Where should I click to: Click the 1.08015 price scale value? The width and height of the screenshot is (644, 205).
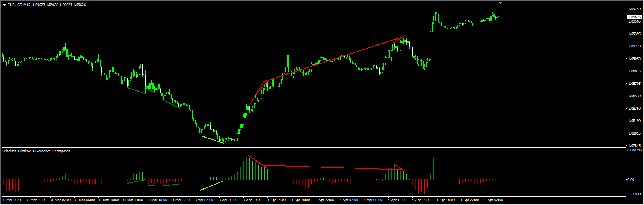(634, 133)
